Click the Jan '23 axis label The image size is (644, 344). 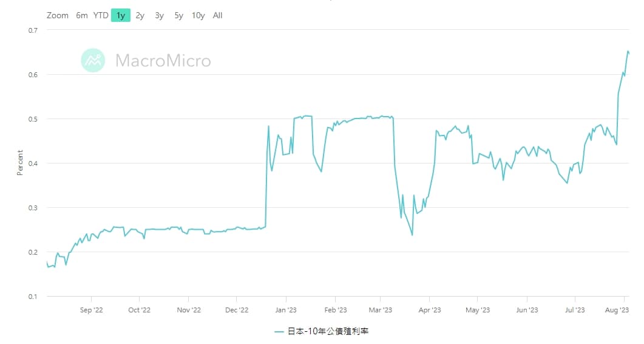[x=285, y=310]
